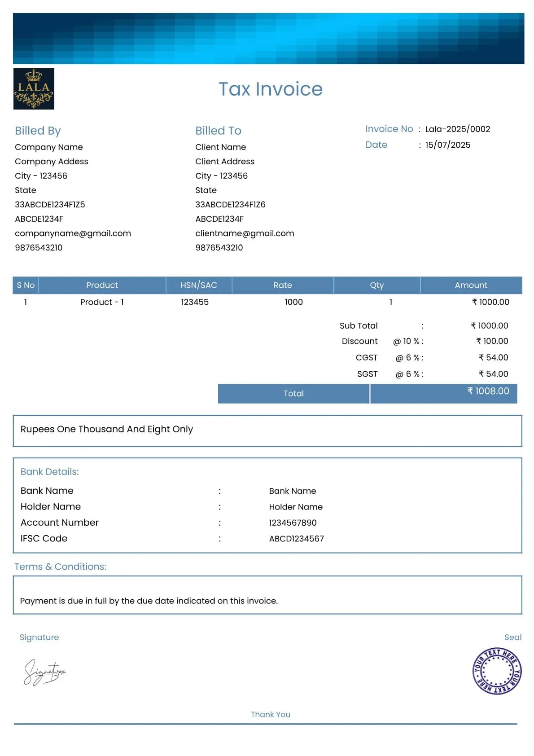
Task: Click the payment terms text box
Action: (x=267, y=595)
